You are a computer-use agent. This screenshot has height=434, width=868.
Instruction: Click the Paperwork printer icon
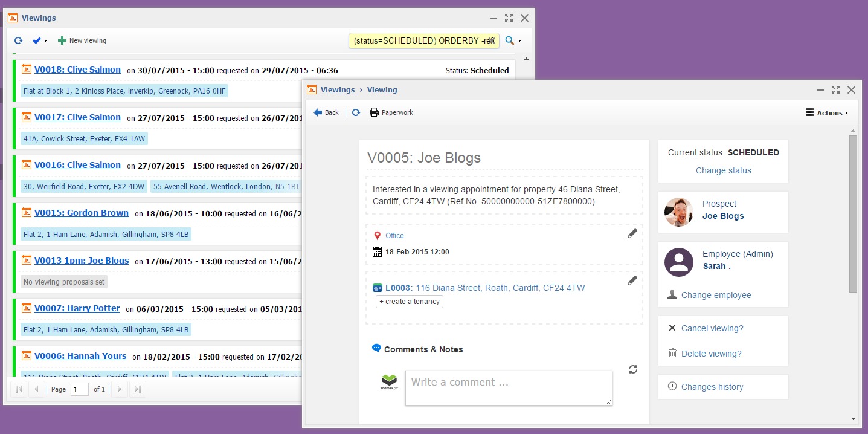(374, 112)
